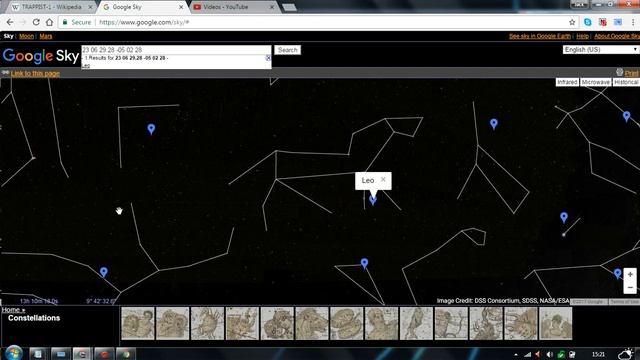Open the second constellation thumbnail
Screen dimensions: 640x360
point(173,323)
